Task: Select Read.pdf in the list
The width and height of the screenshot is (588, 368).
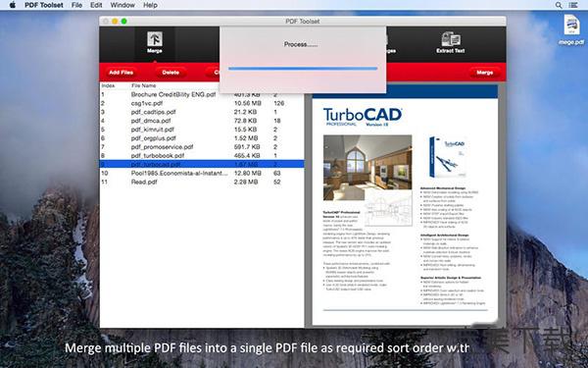Action: point(202,182)
